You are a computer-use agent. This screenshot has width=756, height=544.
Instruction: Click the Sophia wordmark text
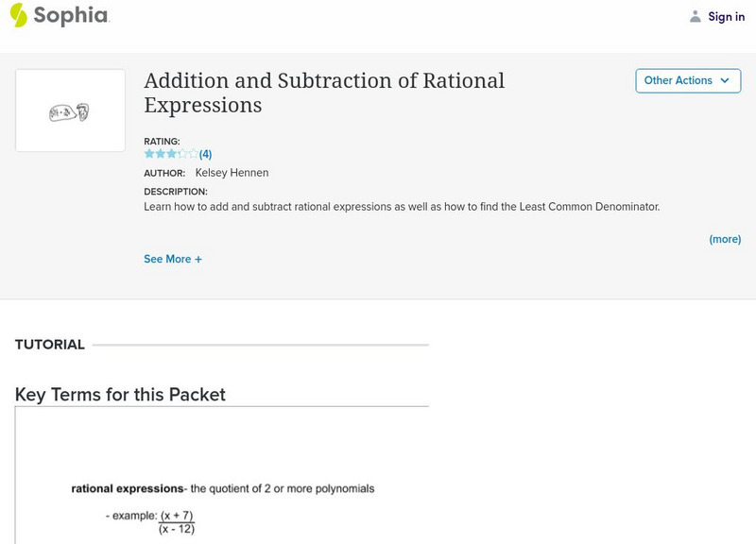coord(71,15)
